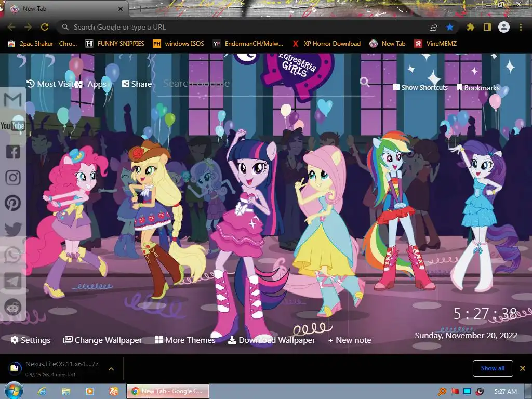532x399 pixels.
Task: Open Instagram from the sidebar
Action: click(x=13, y=178)
